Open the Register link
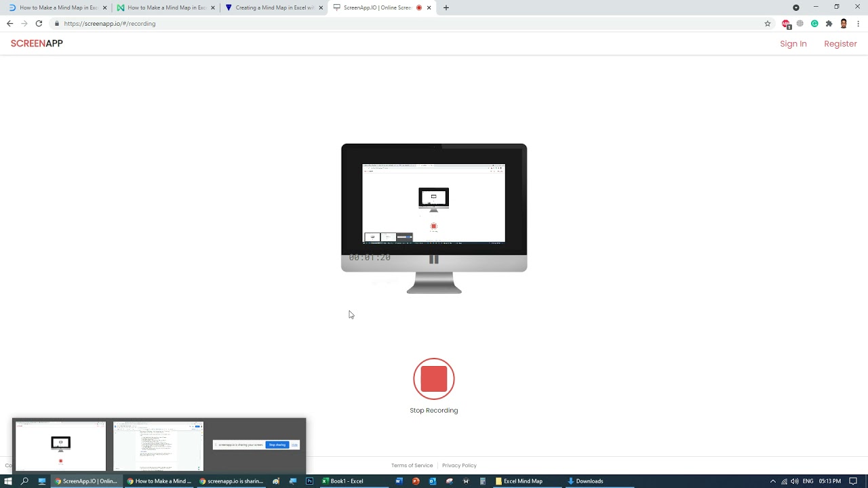 coord(840,43)
